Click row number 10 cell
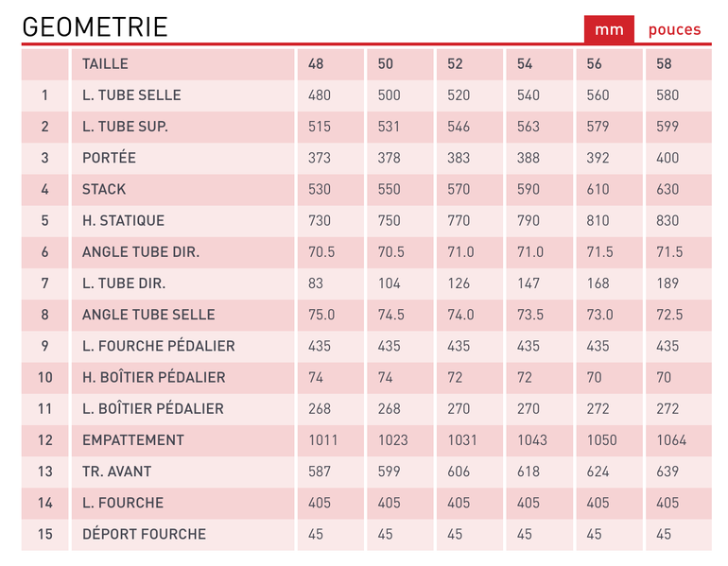Viewport: 728px width, 566px height. (45, 377)
